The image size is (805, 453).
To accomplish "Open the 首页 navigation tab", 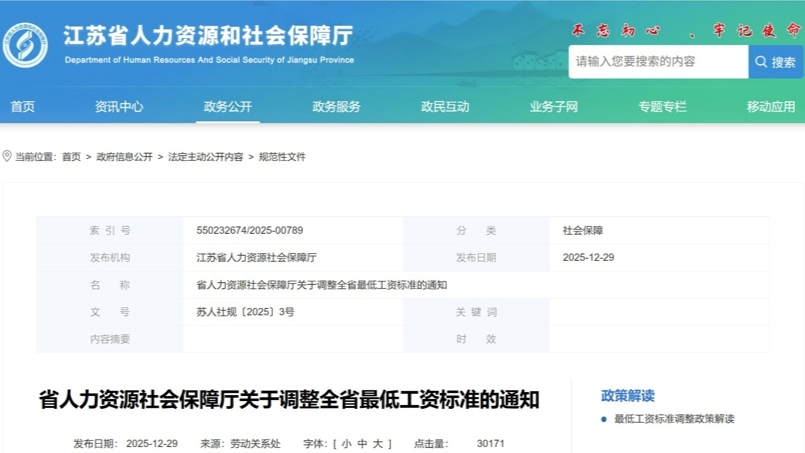I will (x=22, y=107).
